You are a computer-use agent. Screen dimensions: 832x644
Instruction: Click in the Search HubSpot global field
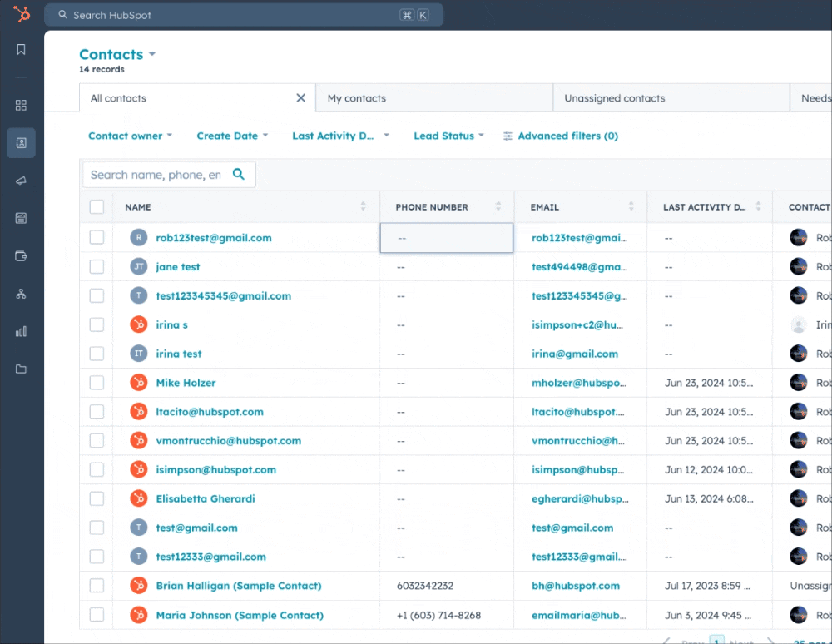coord(244,15)
